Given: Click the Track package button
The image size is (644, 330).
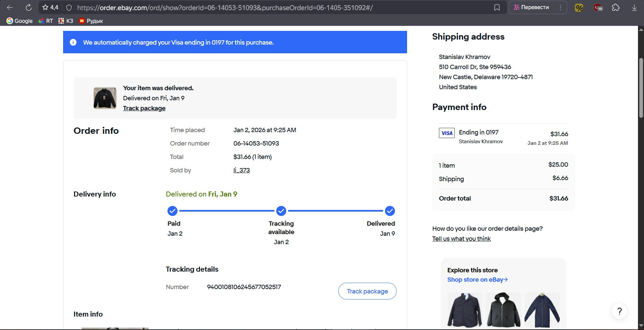Looking at the screenshot, I should click(x=367, y=291).
